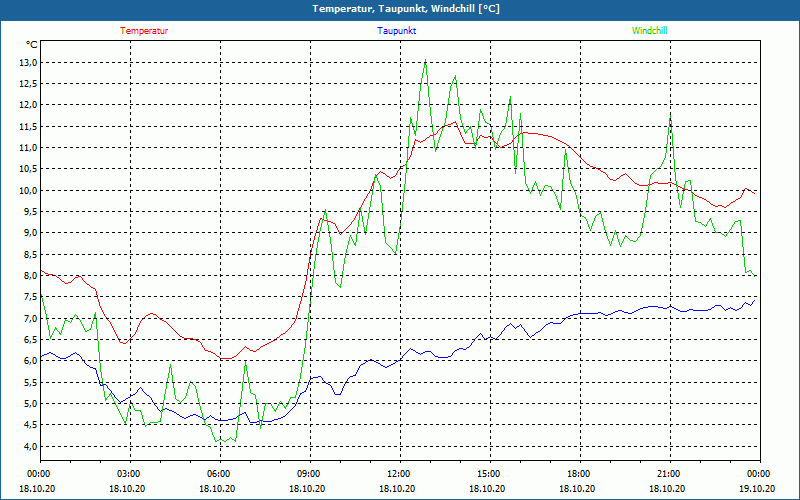Click the 12,0 y-axis value
This screenshot has height=500, width=800.
coord(28,105)
